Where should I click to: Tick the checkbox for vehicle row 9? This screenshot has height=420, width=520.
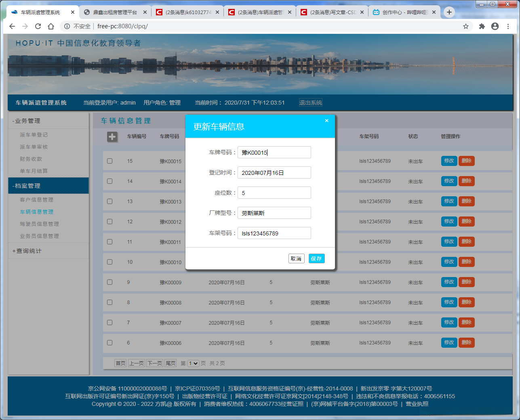109,282
